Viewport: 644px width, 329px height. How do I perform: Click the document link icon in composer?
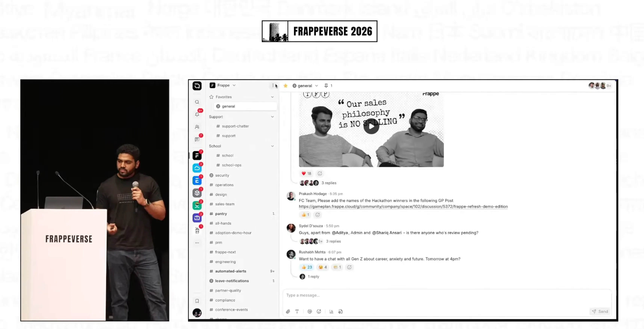coord(340,312)
